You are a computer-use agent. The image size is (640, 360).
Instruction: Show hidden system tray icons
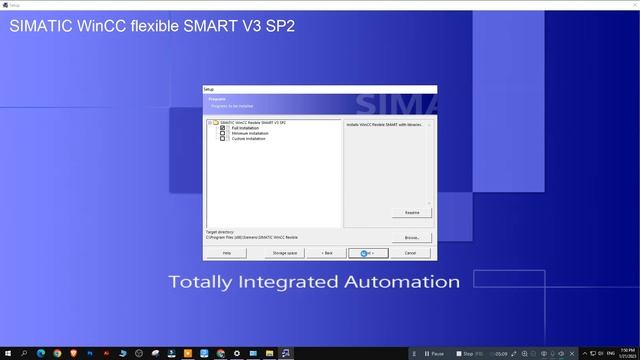[584, 353]
